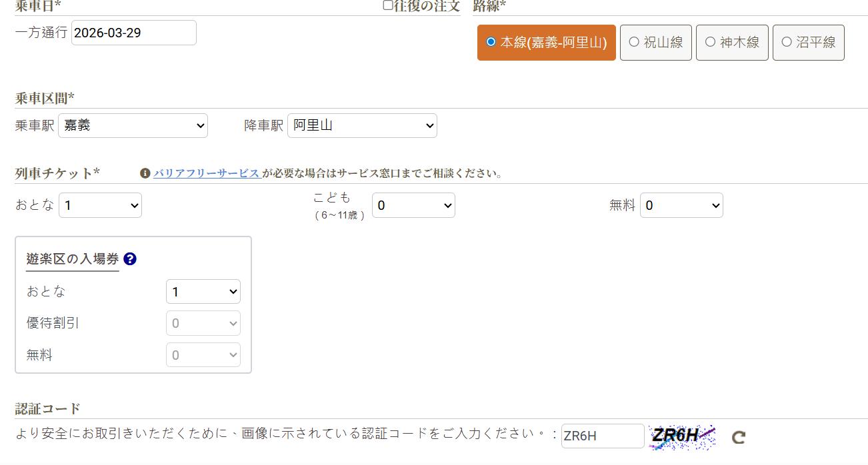Click the 乗車日 date input field
This screenshot has height=465, width=868.
coord(133,33)
